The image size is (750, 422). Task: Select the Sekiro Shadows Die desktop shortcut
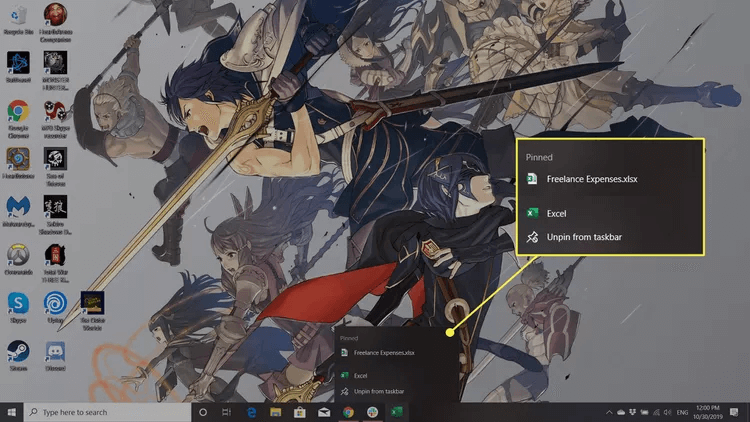pyautogui.click(x=55, y=215)
